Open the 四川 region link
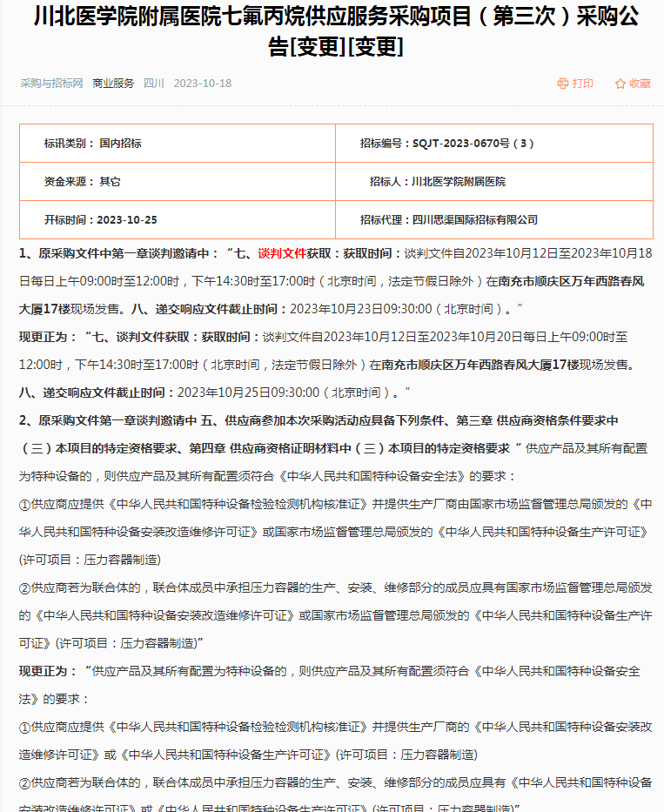The image size is (664, 812). tap(154, 84)
